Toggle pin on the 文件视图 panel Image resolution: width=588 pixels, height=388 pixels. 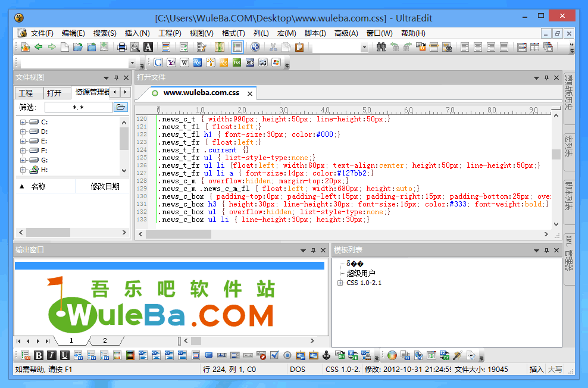116,77
